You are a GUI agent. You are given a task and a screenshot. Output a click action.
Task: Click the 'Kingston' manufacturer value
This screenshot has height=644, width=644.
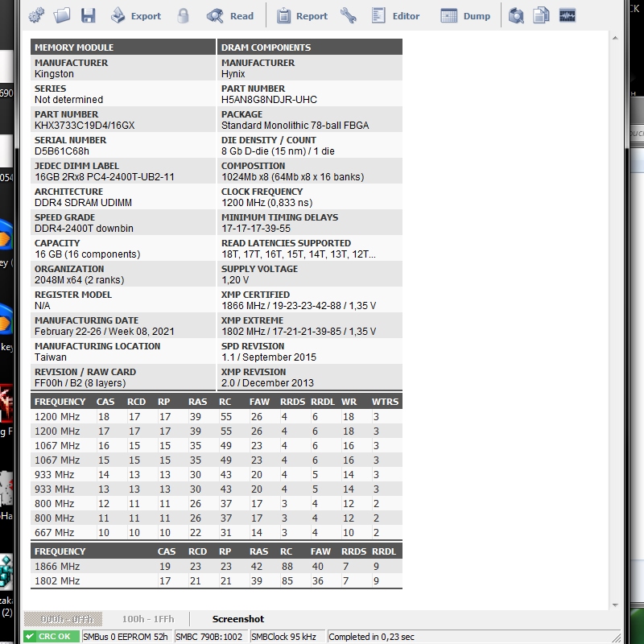54,74
